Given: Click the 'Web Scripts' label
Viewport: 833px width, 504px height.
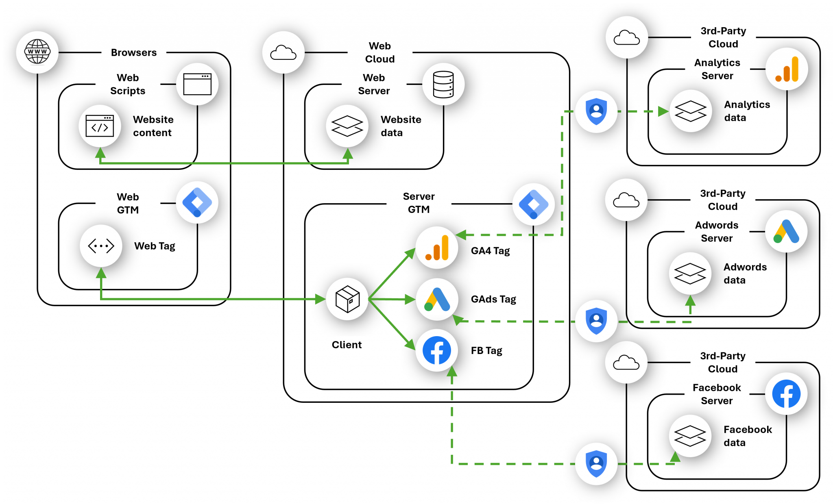Looking at the screenshot, I should pyautogui.click(x=128, y=84).
